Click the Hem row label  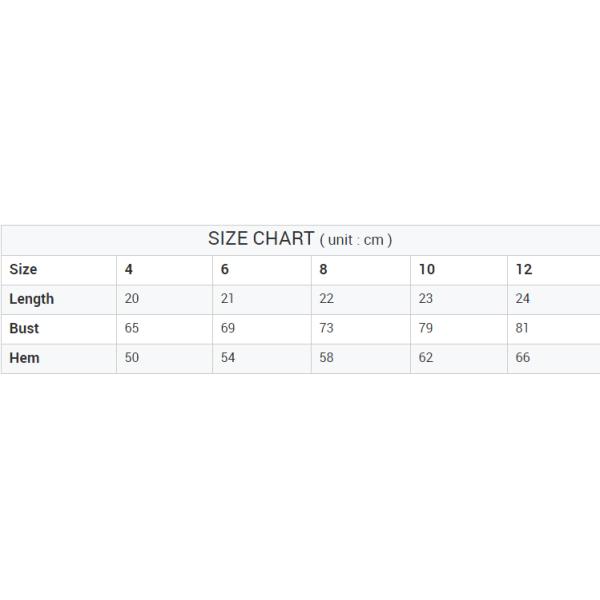pyautogui.click(x=24, y=358)
